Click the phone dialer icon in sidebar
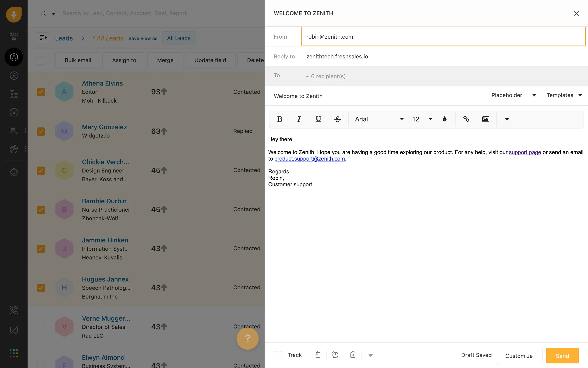Screen dimensions: 588x368 (14, 310)
